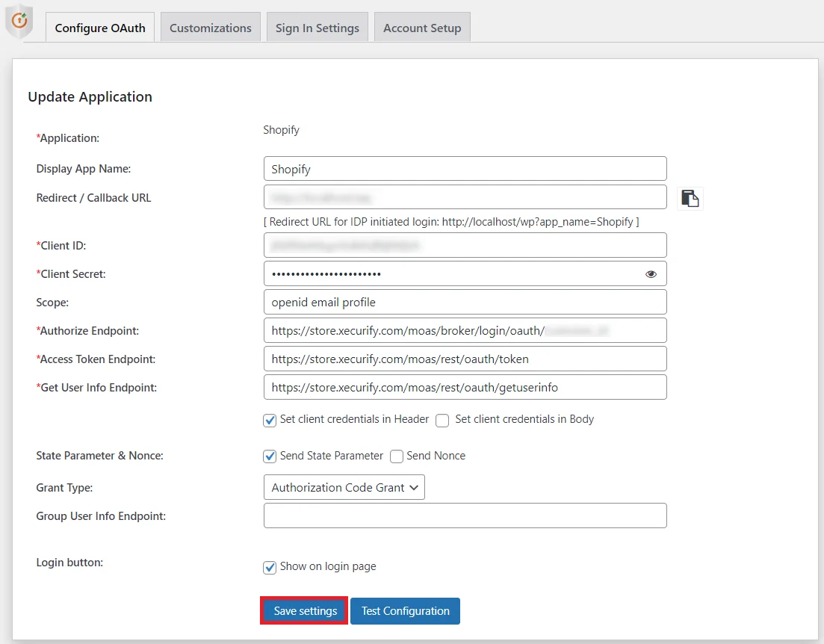The image size is (824, 644).
Task: Open the Grant Type dropdown
Action: pyautogui.click(x=344, y=487)
